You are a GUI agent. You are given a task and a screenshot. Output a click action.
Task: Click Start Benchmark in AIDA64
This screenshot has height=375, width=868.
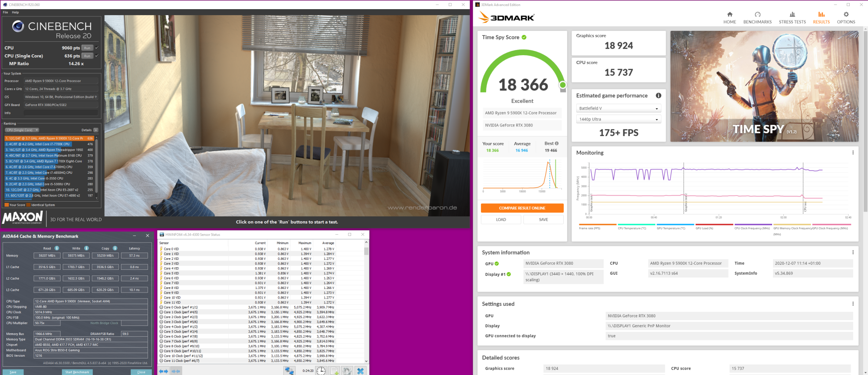tap(77, 372)
